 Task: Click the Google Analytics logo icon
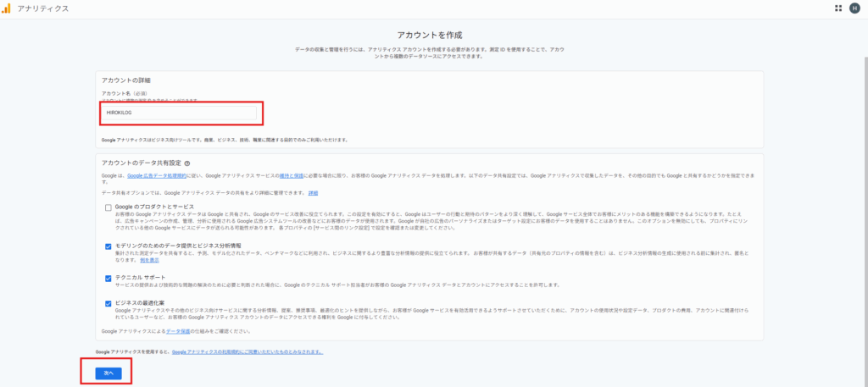(x=6, y=8)
